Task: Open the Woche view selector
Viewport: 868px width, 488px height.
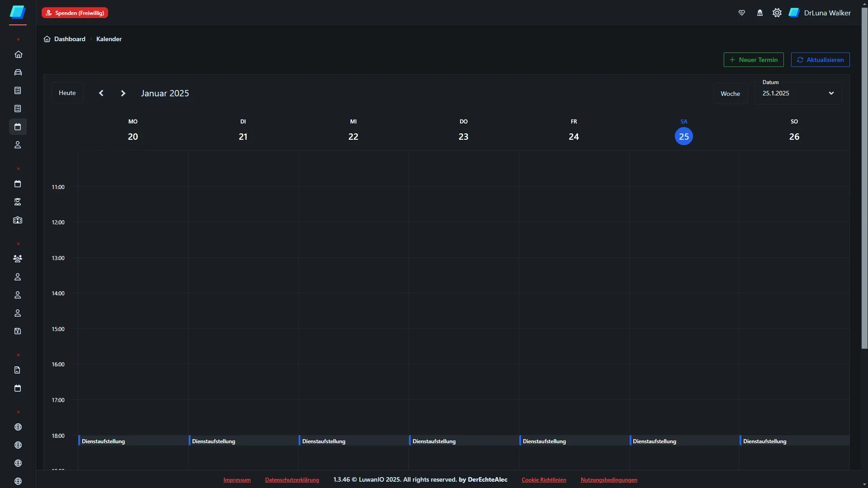Action: click(x=730, y=94)
